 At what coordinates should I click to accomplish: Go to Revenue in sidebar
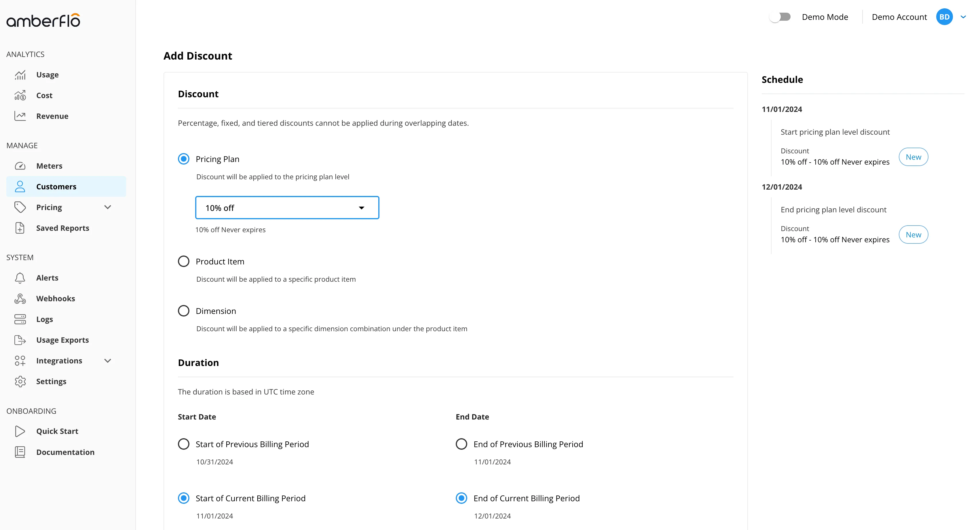[52, 116]
